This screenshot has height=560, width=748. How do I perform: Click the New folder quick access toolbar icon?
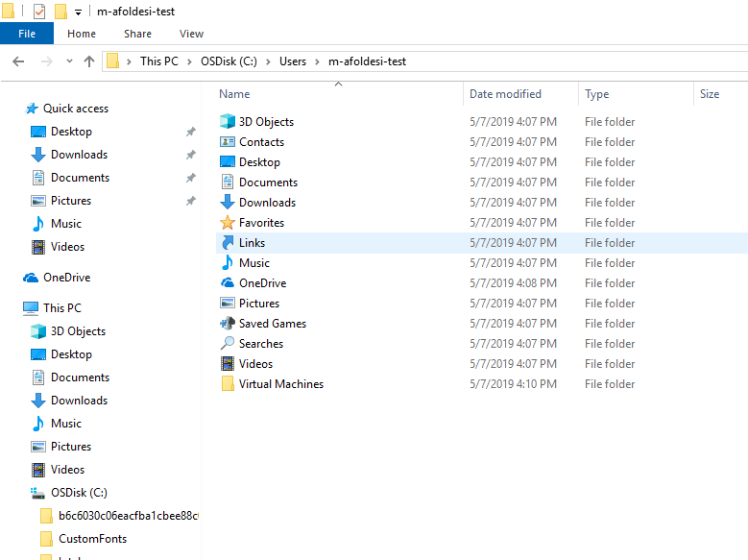click(60, 11)
